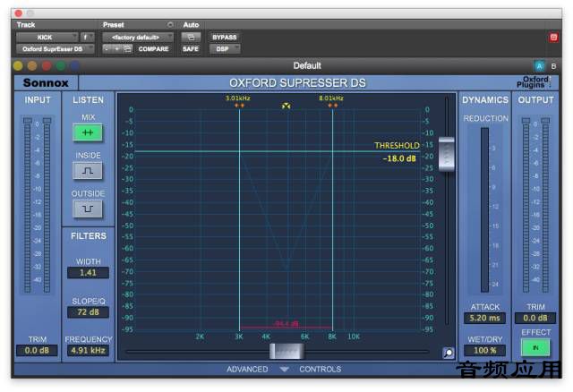Click the output level meter
Viewport: 573px width, 392px height.
click(535, 205)
